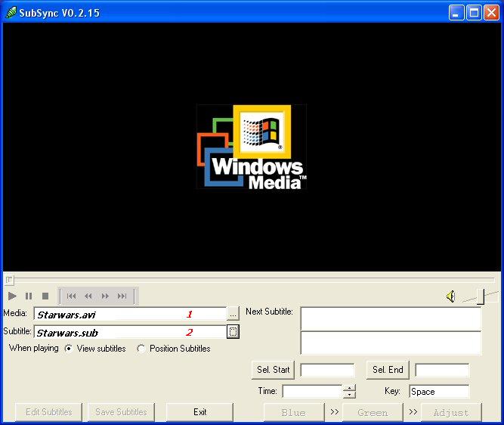Click the Save Subtitles button

click(x=121, y=412)
